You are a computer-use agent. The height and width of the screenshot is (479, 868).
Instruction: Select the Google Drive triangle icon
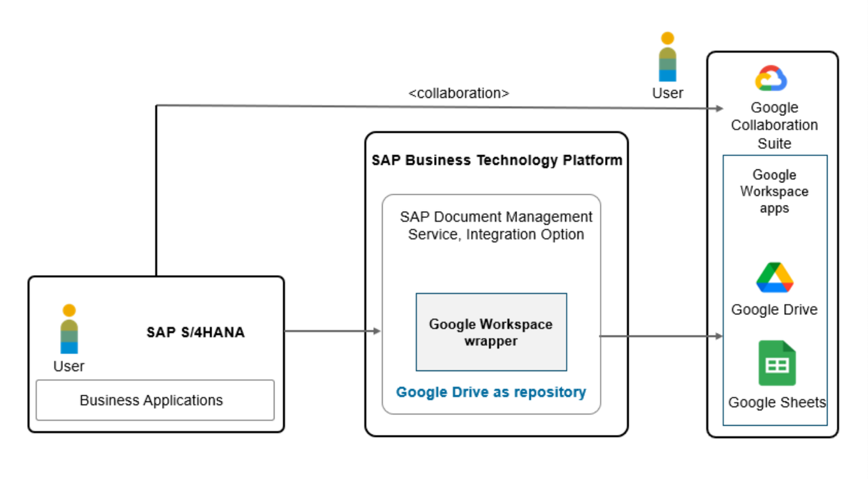(775, 278)
